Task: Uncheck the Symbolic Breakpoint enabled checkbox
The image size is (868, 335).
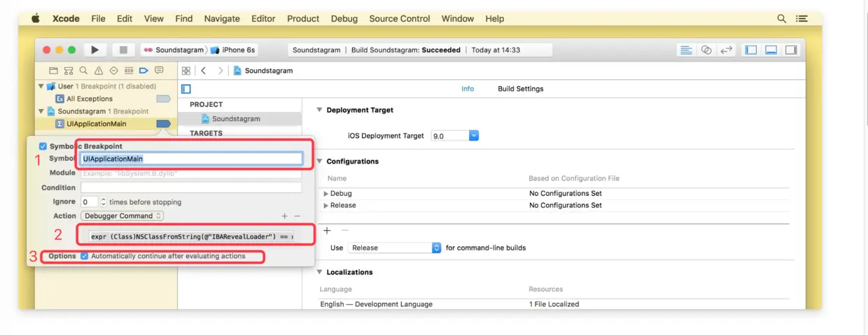Action: click(43, 146)
